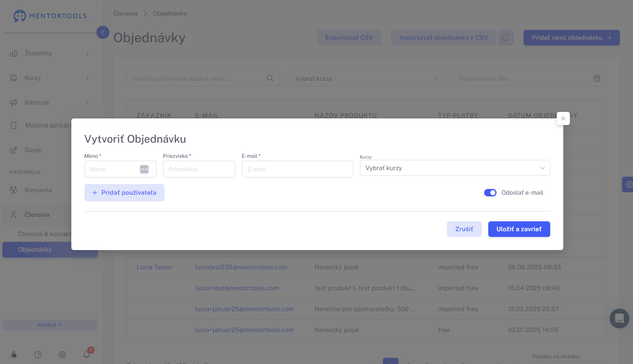Toggle the Odoslať e-mail switch
This screenshot has height=364, width=633.
point(490,193)
